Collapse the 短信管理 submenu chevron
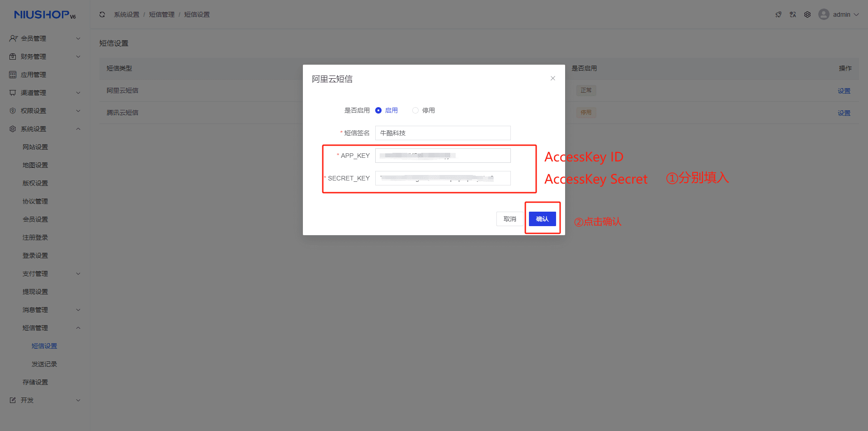868x431 pixels. coord(78,328)
